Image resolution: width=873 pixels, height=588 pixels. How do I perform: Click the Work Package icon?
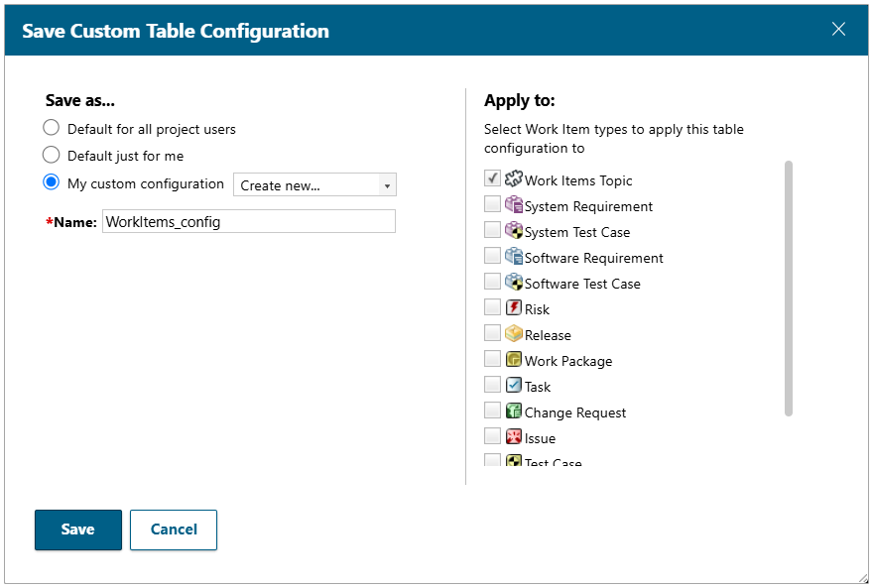514,360
